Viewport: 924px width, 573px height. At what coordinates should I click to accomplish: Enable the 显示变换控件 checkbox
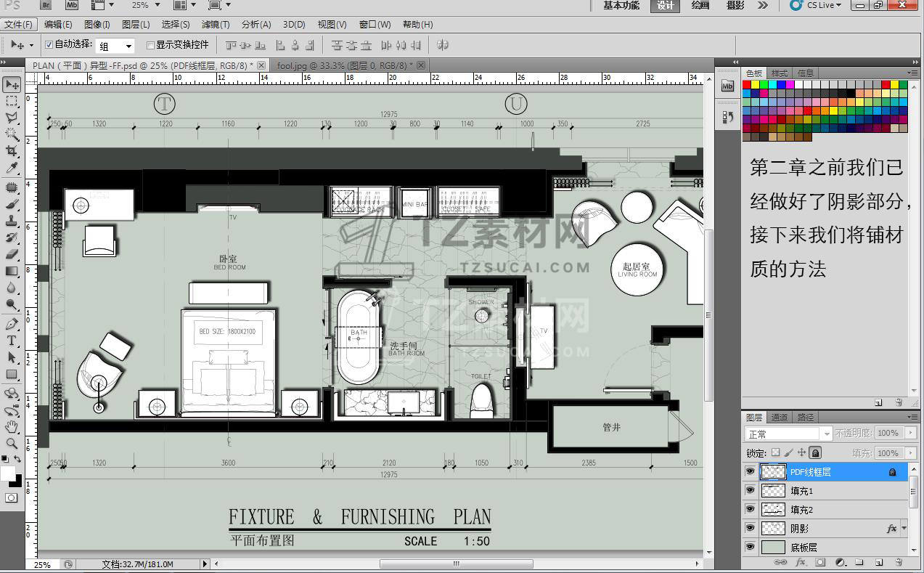pos(151,45)
